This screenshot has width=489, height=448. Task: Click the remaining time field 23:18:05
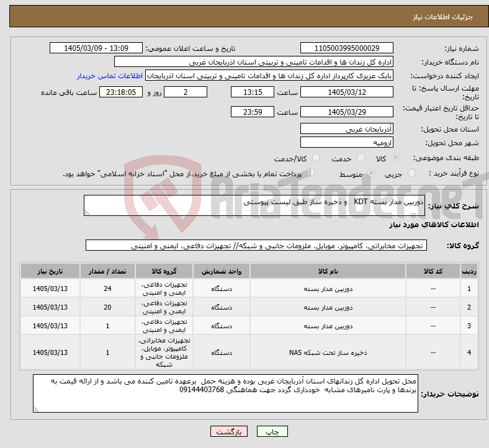[121, 92]
